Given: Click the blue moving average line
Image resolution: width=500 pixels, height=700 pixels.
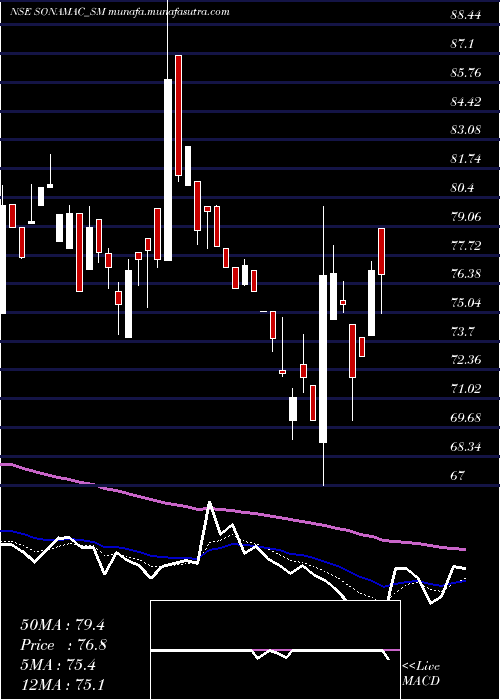Looking at the screenshot, I should click(232, 546).
